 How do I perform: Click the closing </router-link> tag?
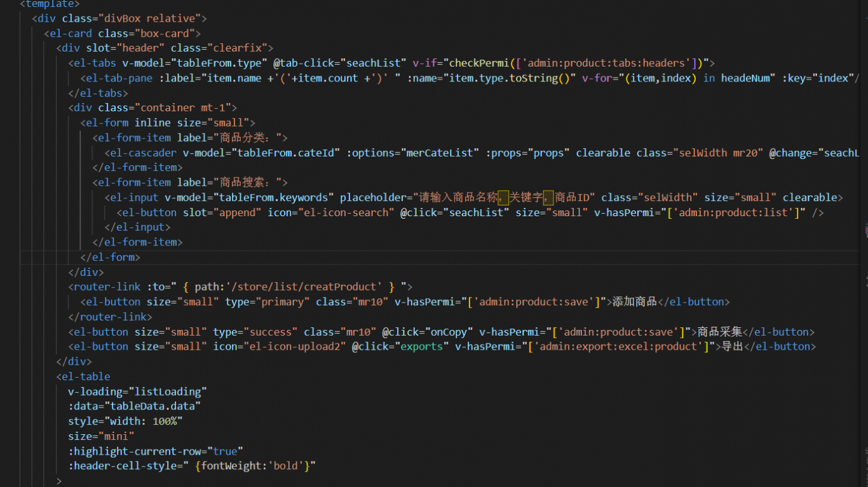tap(110, 317)
